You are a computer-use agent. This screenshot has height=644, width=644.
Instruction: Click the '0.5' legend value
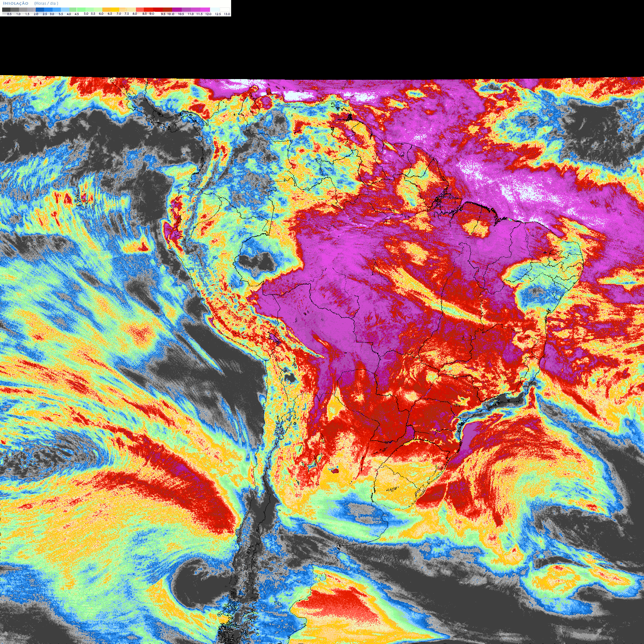9,14
